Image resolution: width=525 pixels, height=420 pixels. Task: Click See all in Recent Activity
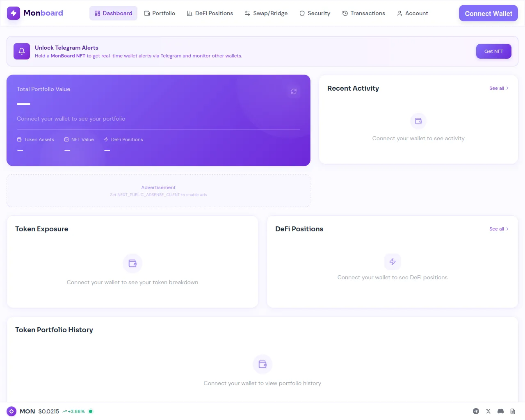[499, 88]
